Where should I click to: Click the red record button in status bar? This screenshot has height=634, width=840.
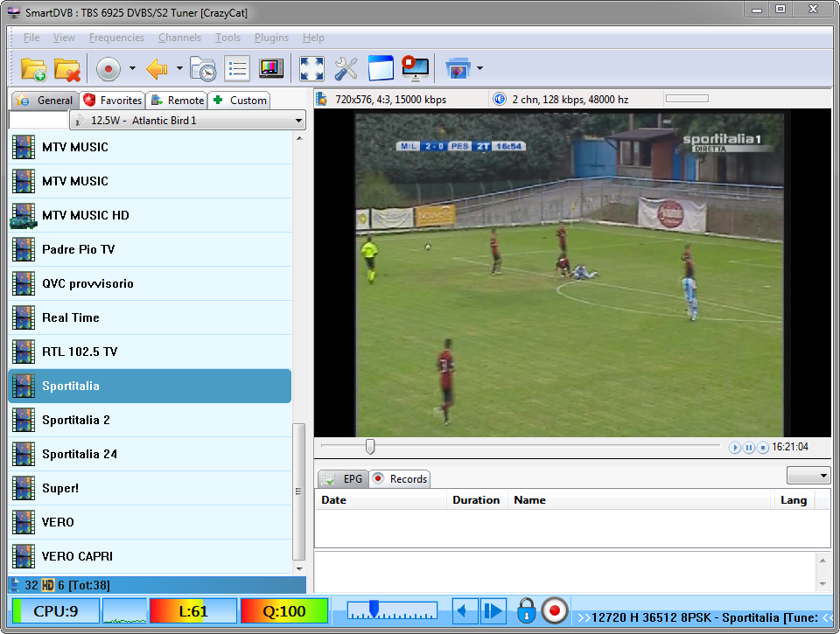pyautogui.click(x=555, y=610)
